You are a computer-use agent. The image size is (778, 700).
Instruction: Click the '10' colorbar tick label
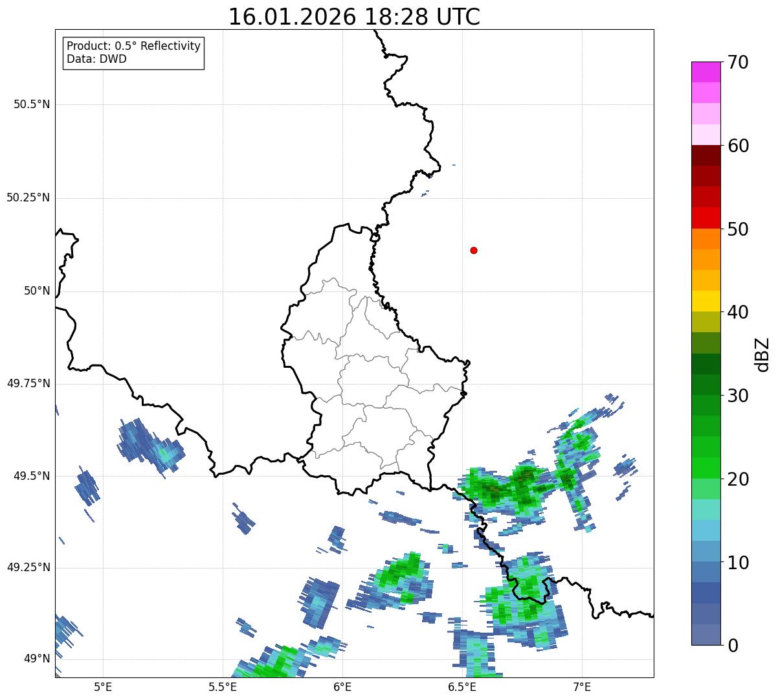pyautogui.click(x=738, y=562)
